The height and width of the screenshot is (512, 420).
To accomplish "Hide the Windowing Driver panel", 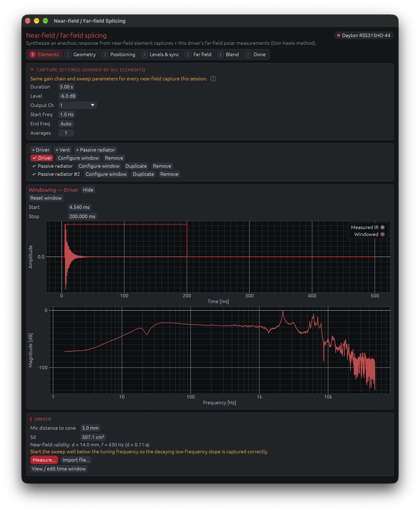I will click(x=88, y=190).
